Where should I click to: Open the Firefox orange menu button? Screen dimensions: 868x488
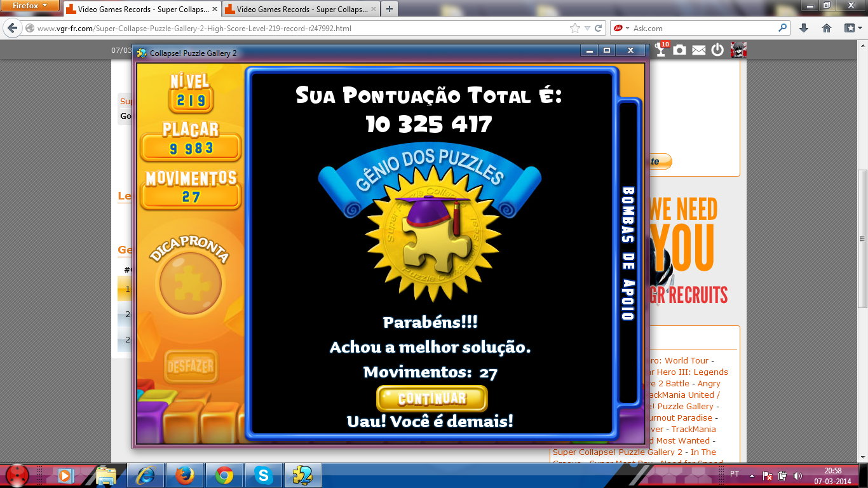[29, 6]
